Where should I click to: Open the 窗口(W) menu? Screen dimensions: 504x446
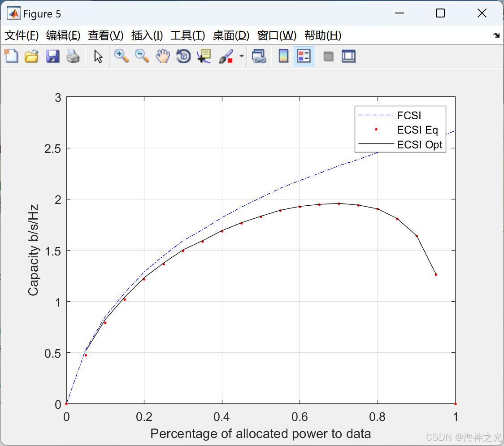click(277, 35)
